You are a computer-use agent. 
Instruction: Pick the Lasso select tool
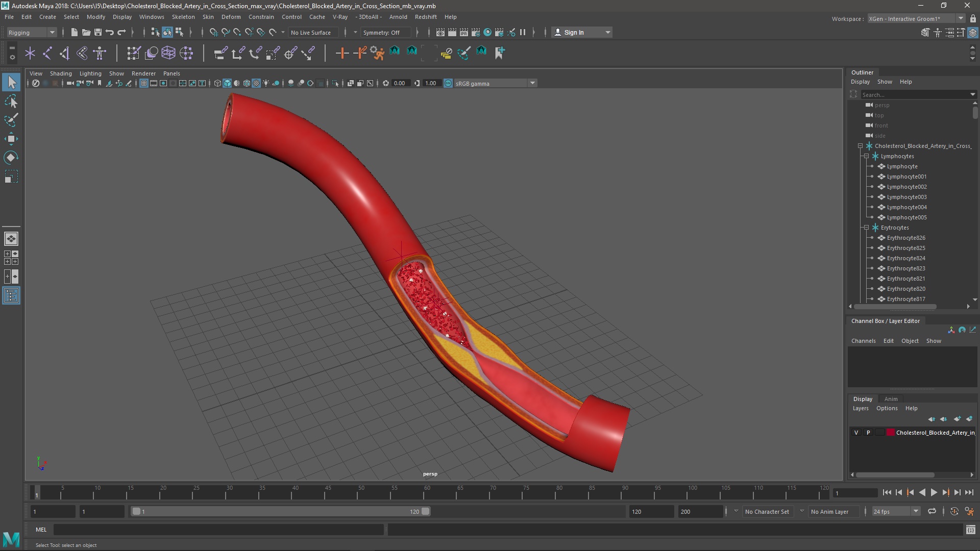pyautogui.click(x=11, y=101)
